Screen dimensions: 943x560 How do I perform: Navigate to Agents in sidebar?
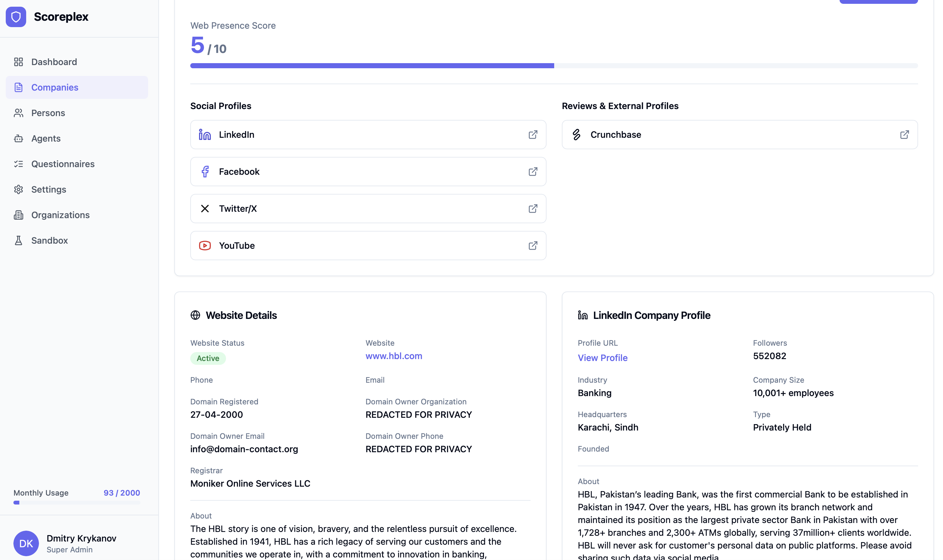[46, 138]
